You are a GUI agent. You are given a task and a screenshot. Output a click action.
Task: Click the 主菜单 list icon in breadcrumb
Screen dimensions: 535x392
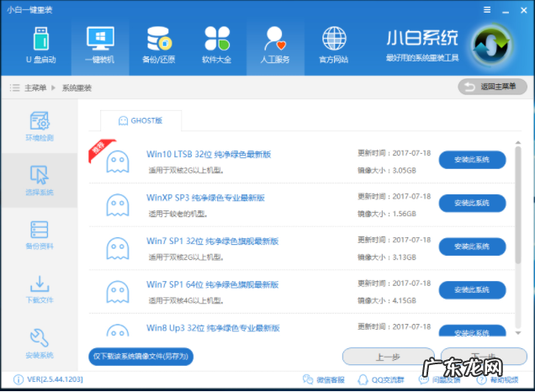click(14, 88)
